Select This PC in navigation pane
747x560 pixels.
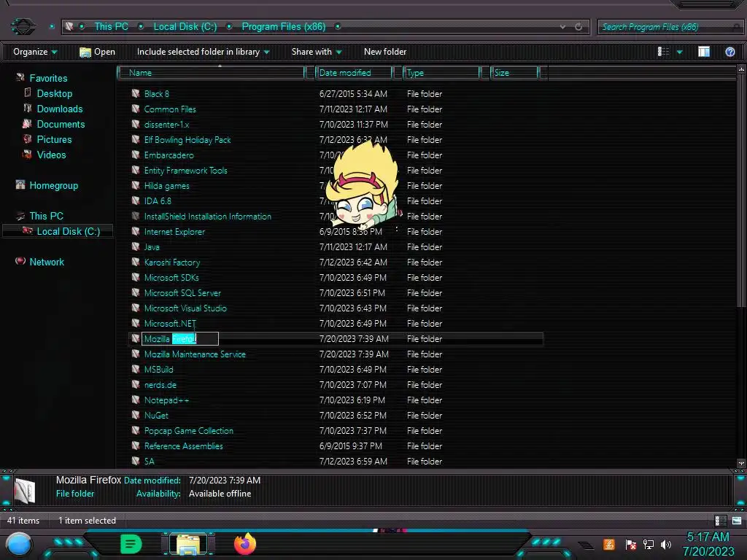pyautogui.click(x=46, y=216)
